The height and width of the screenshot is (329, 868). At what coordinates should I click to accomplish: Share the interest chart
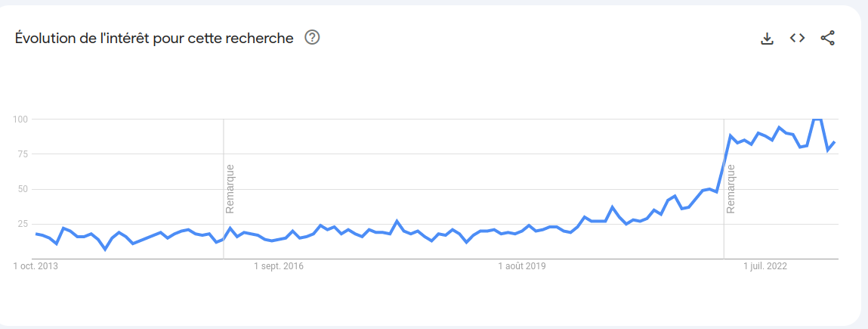(x=827, y=38)
